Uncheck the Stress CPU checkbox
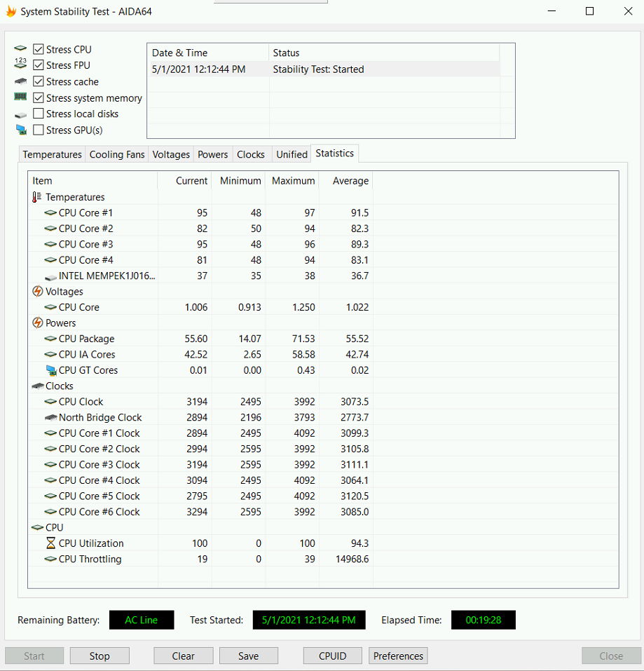Viewport: 644px width, 671px height. click(x=39, y=49)
